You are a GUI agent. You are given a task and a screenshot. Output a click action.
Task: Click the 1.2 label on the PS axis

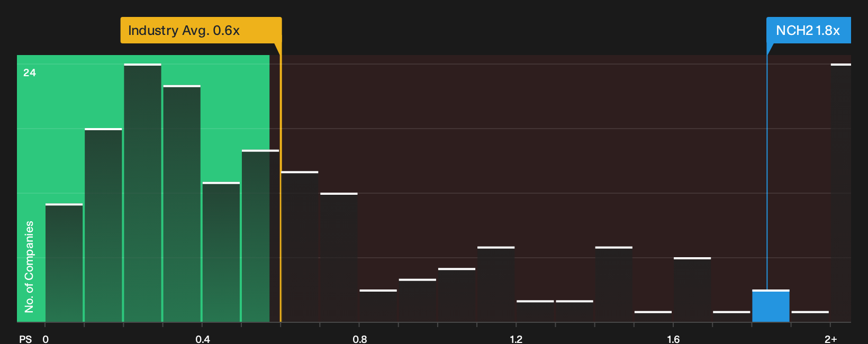516,339
